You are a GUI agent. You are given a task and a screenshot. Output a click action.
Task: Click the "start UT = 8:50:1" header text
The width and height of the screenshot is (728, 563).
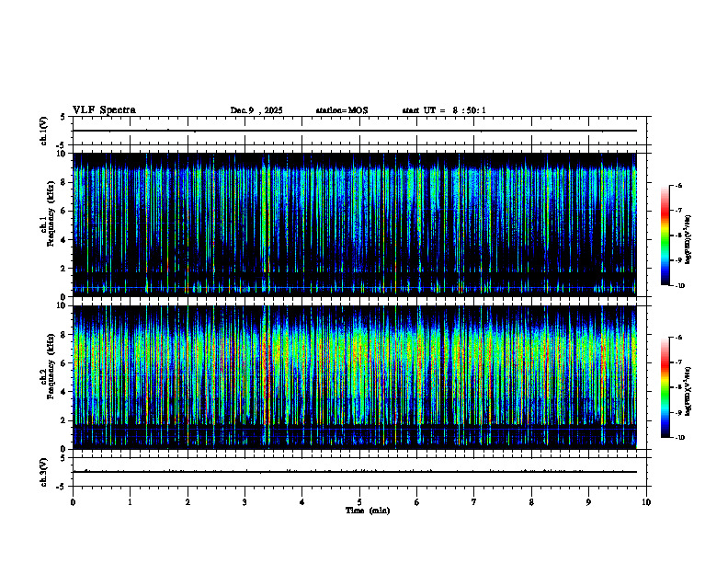point(444,110)
